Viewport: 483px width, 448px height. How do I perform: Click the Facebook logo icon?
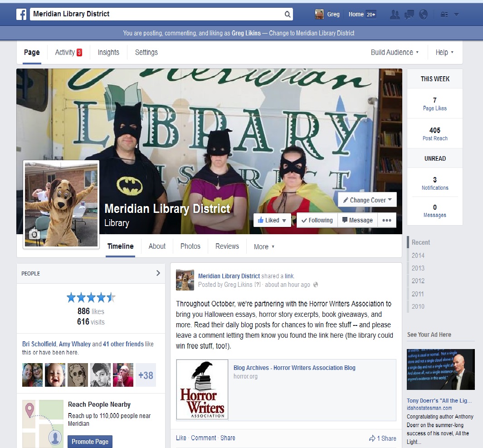point(21,14)
